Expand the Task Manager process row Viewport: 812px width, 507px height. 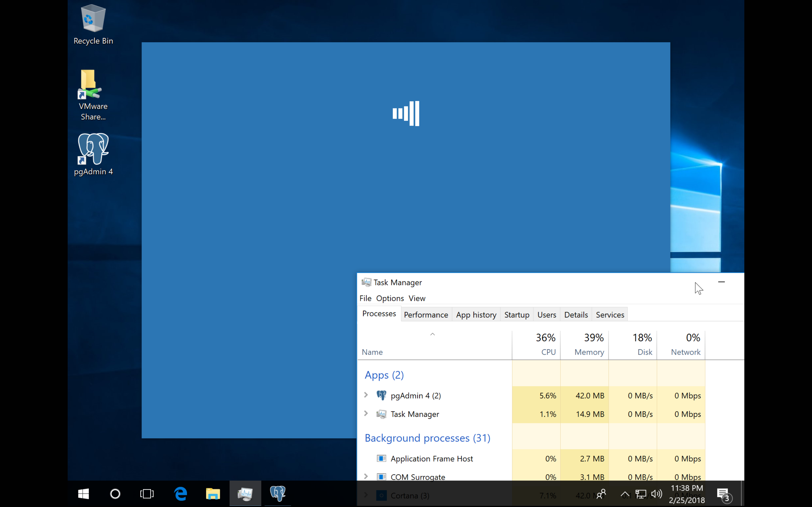coord(366,413)
